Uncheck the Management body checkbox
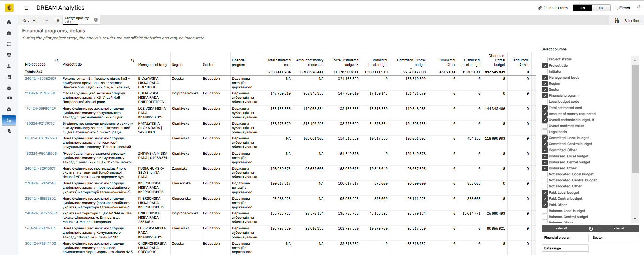This screenshot has height=255, width=644. point(545,78)
